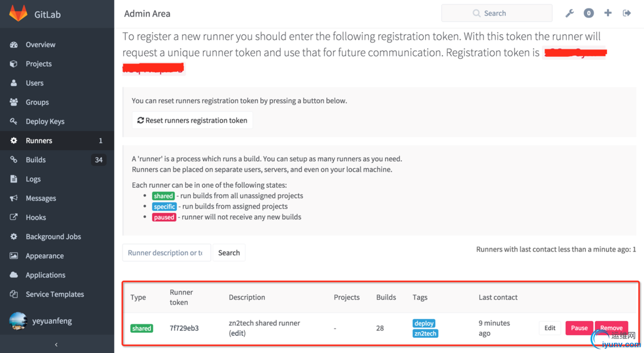
Task: Click the Description column header
Action: click(x=247, y=297)
